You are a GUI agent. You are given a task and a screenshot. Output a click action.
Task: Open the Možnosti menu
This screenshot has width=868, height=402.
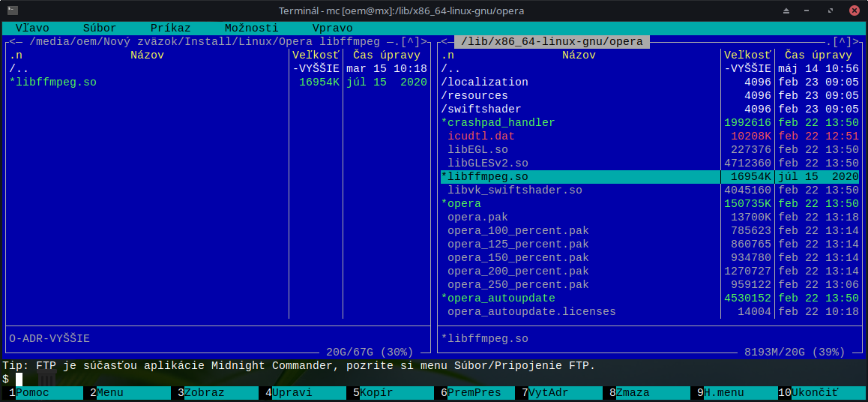pyautogui.click(x=251, y=28)
